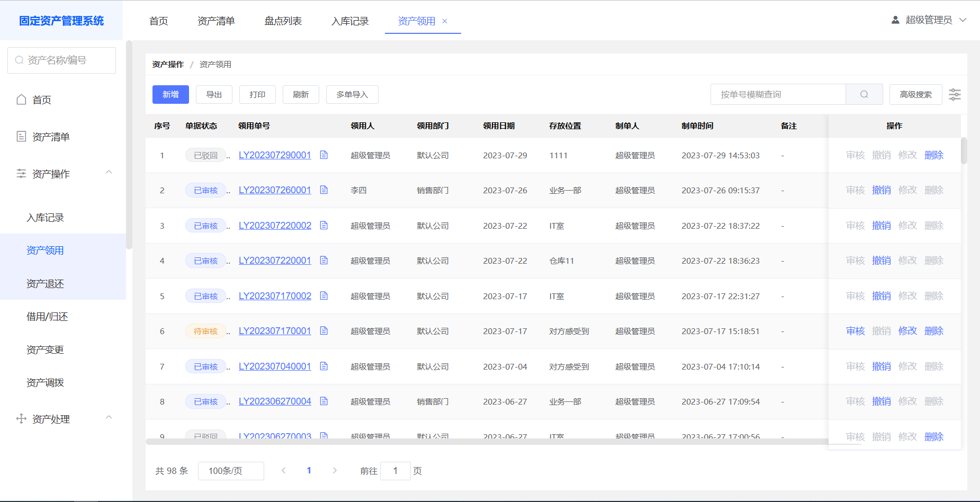Switch to the 资产清单 top tab
This screenshot has width=980, height=502.
pyautogui.click(x=216, y=21)
